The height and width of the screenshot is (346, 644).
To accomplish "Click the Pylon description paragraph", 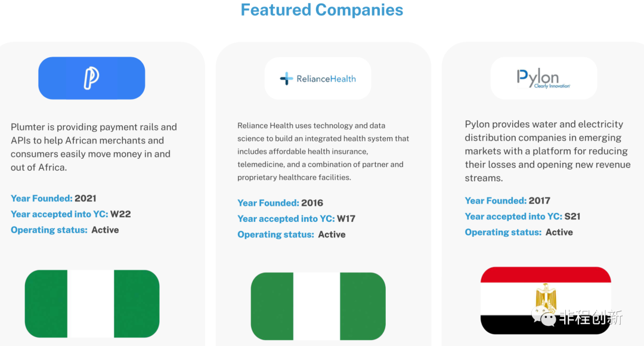I will [547, 151].
